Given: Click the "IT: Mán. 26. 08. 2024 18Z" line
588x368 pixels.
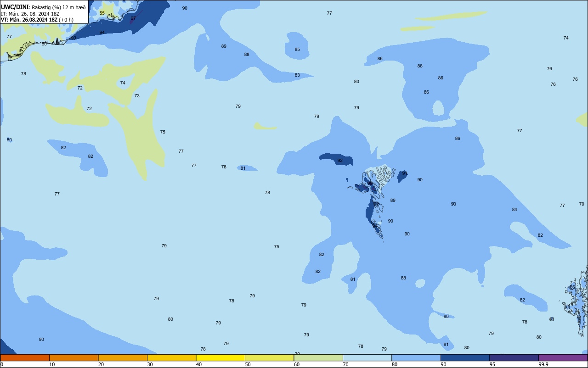Looking at the screenshot, I should pos(30,13).
